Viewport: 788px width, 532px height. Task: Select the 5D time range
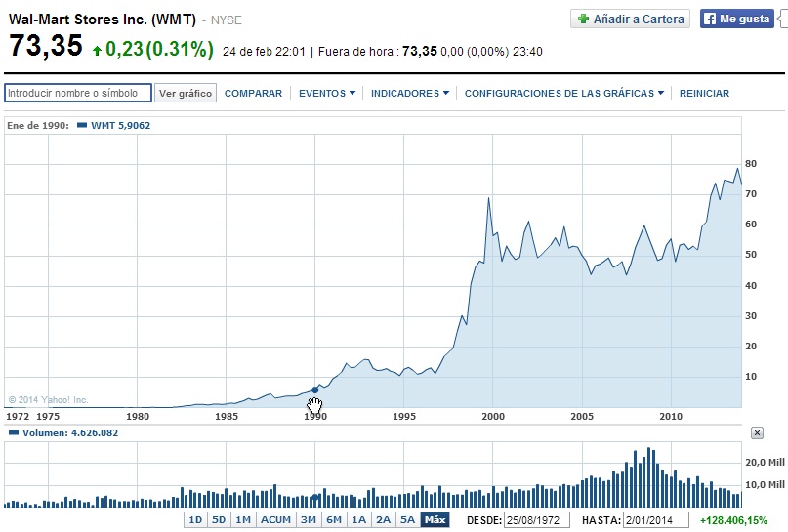219,520
